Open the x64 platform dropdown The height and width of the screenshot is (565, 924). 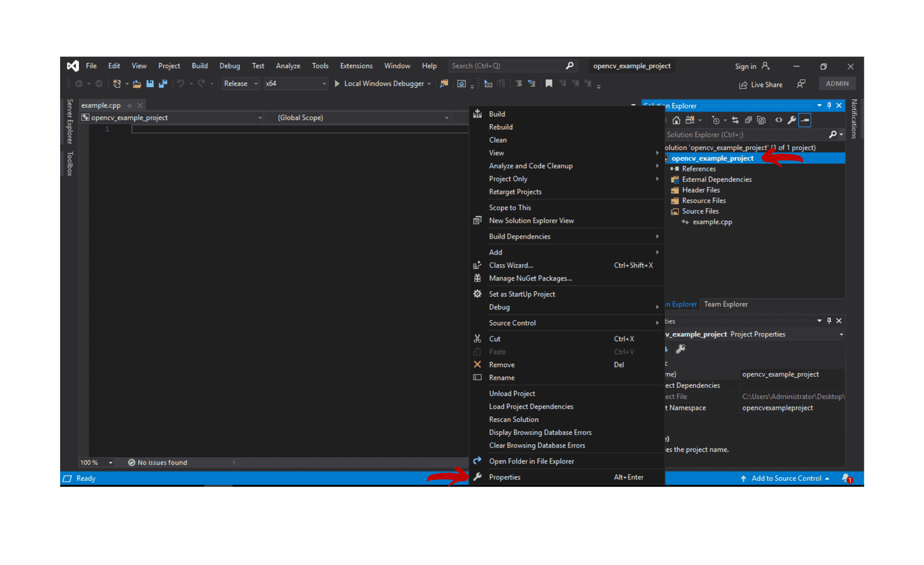[x=295, y=84]
